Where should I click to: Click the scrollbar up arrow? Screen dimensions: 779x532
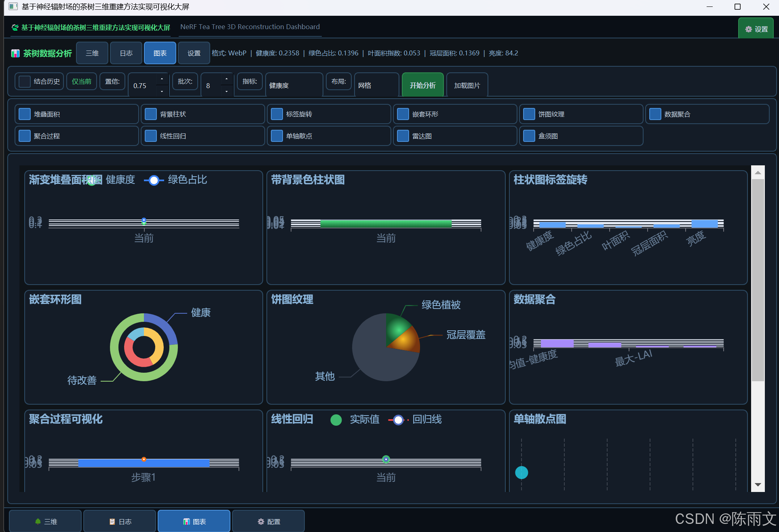click(758, 173)
